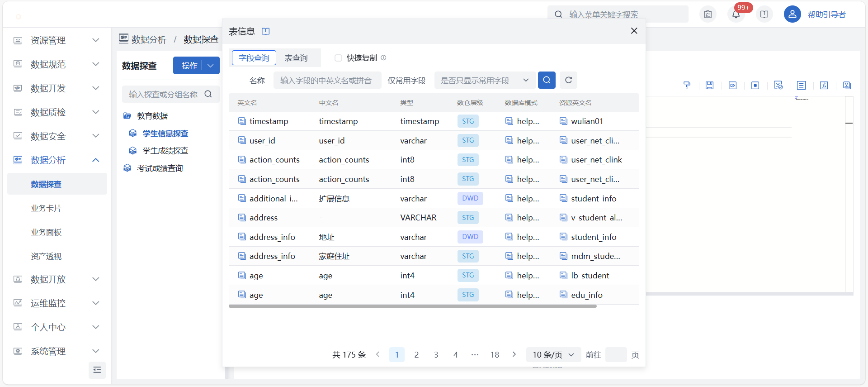The height and width of the screenshot is (387, 868).
Task: Go to page 2
Action: (416, 354)
